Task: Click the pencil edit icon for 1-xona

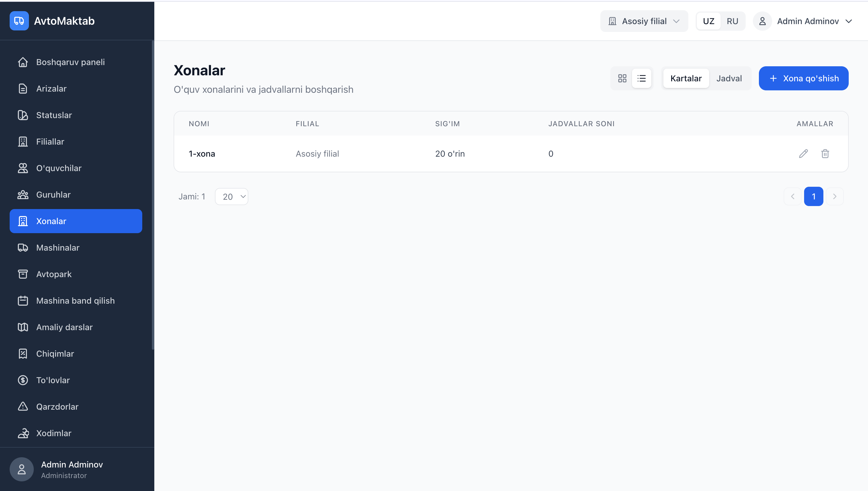Action: (803, 154)
